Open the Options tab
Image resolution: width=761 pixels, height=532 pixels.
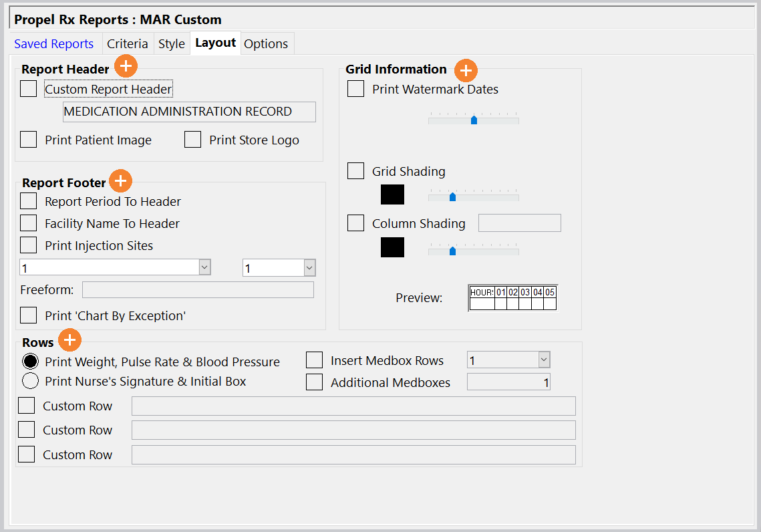coord(266,44)
